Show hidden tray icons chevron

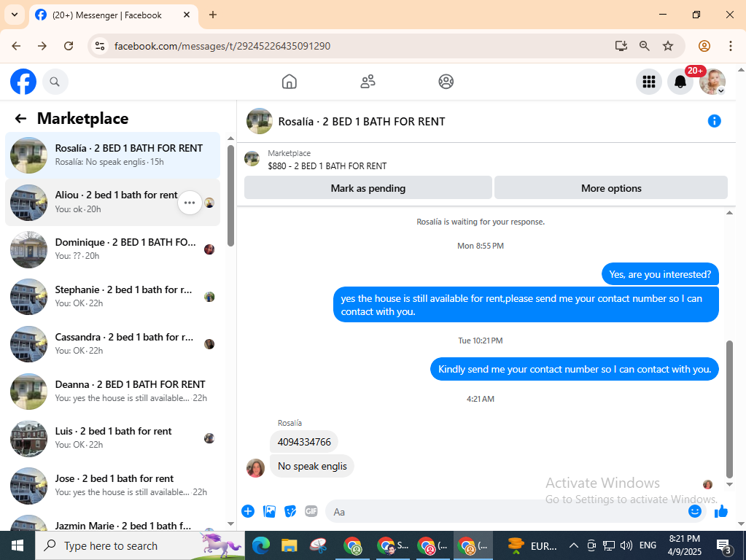pos(574,545)
